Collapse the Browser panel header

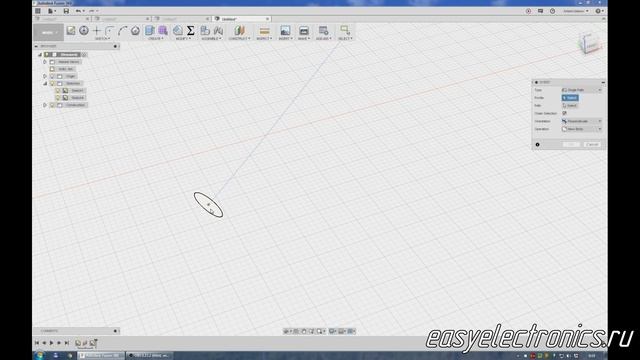click(x=36, y=46)
